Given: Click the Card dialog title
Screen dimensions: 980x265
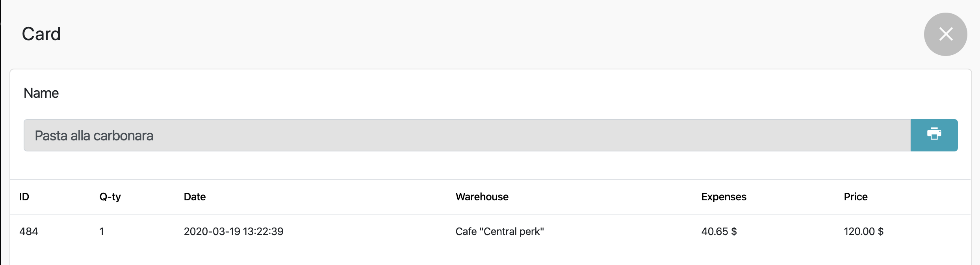Looking at the screenshot, I should pos(41,34).
